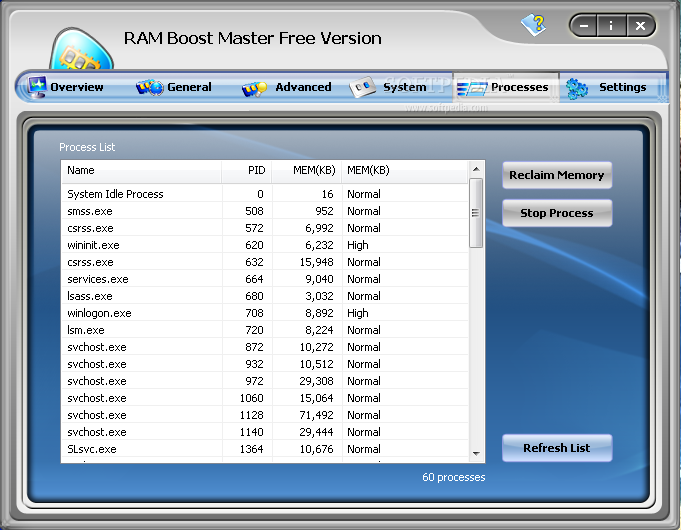
Task: Click the Reclaim Memory button
Action: [557, 175]
